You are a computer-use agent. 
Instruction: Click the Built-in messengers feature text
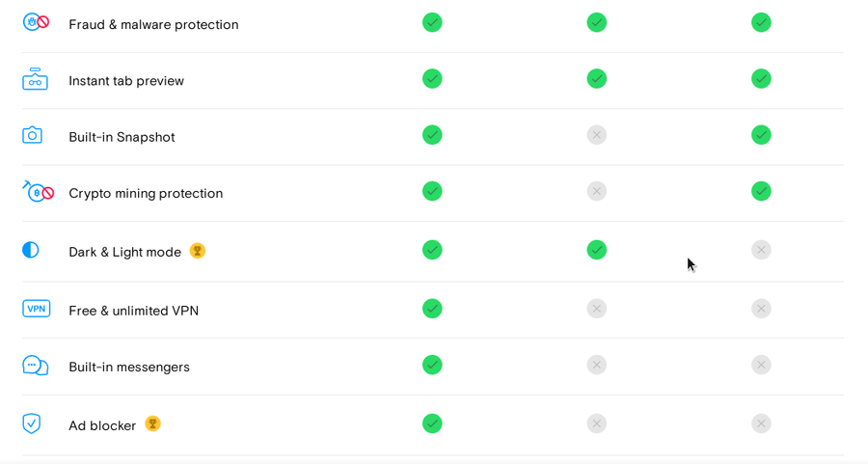(x=129, y=368)
